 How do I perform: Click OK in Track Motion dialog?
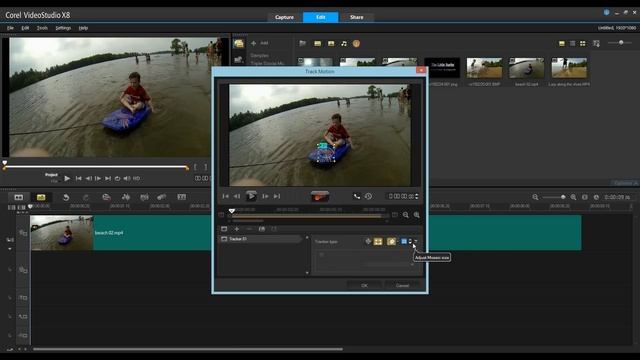(x=364, y=285)
